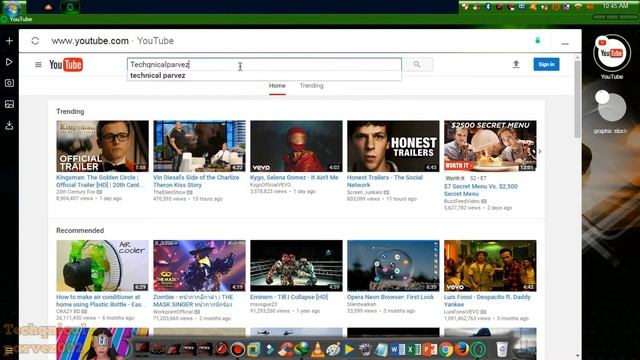Open the Opera Neon player panel
Image resolution: width=640 pixels, height=360 pixels.
pyautogui.click(x=9, y=62)
